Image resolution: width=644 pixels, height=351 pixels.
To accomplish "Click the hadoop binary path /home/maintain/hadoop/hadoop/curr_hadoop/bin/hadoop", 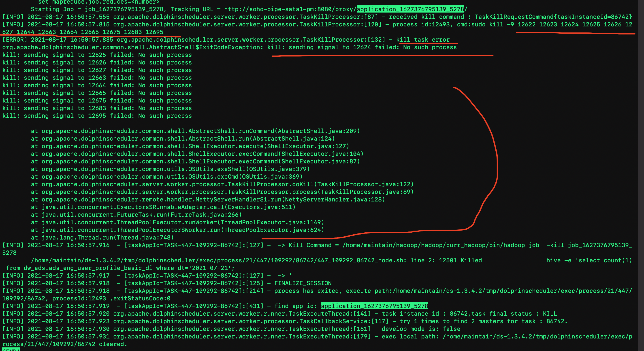I will click(433, 245).
